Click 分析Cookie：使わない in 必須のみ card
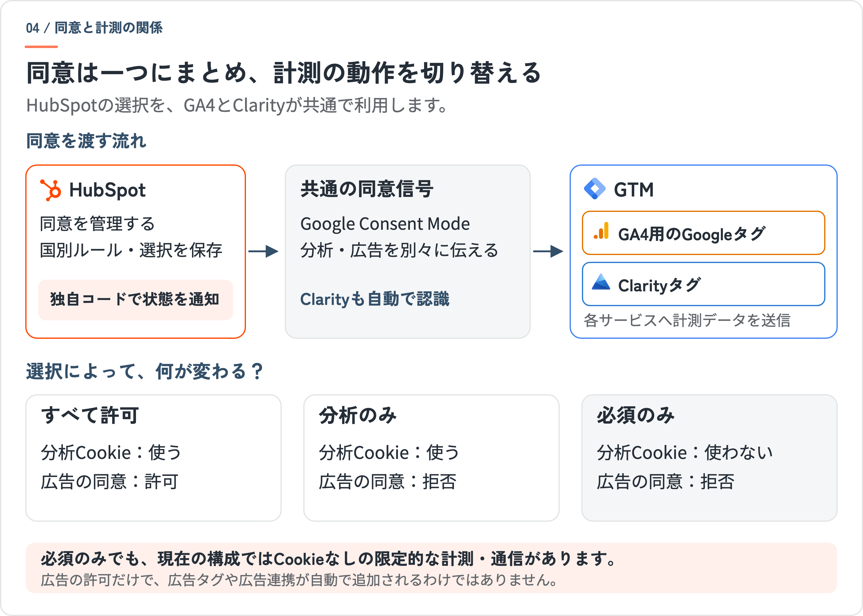Screen dimensions: 863x616 [x=685, y=452]
